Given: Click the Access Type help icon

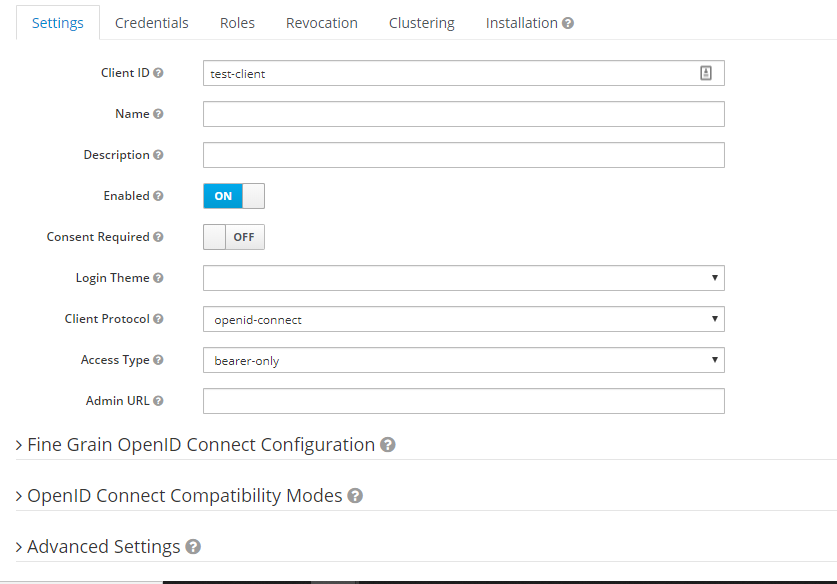Looking at the screenshot, I should coord(158,360).
